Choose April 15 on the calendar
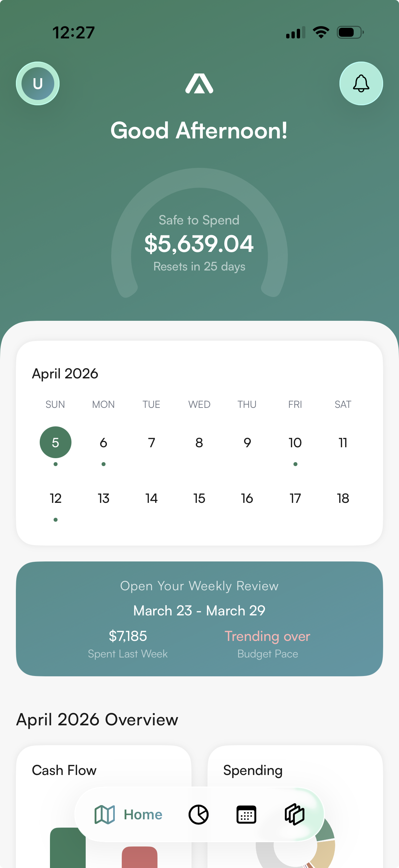Image resolution: width=399 pixels, height=868 pixels. click(x=199, y=498)
